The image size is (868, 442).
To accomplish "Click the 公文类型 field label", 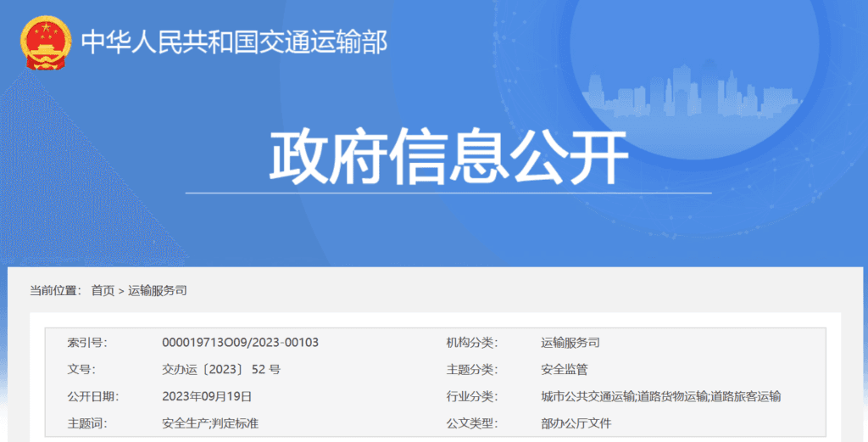I will pos(472,423).
